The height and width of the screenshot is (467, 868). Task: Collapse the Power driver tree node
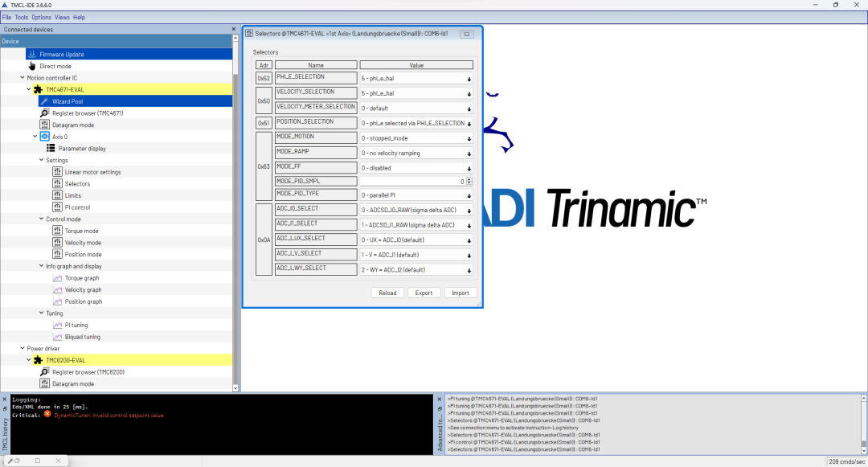click(x=23, y=348)
